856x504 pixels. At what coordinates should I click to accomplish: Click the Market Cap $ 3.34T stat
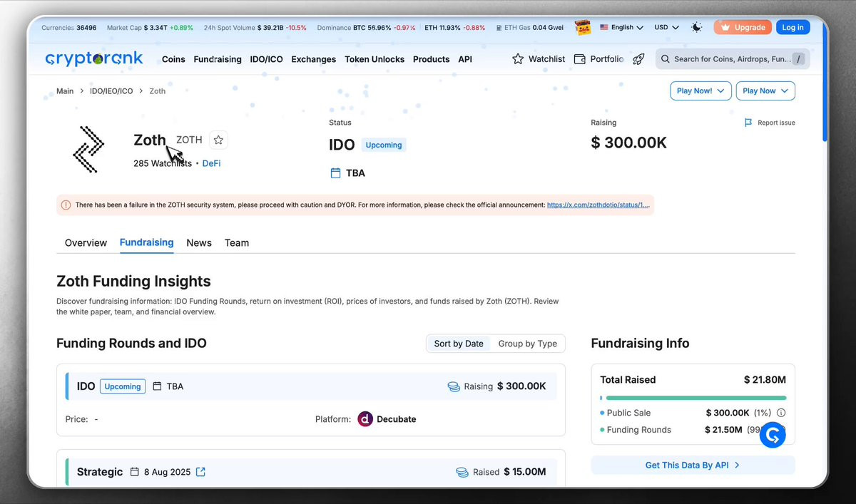(150, 28)
